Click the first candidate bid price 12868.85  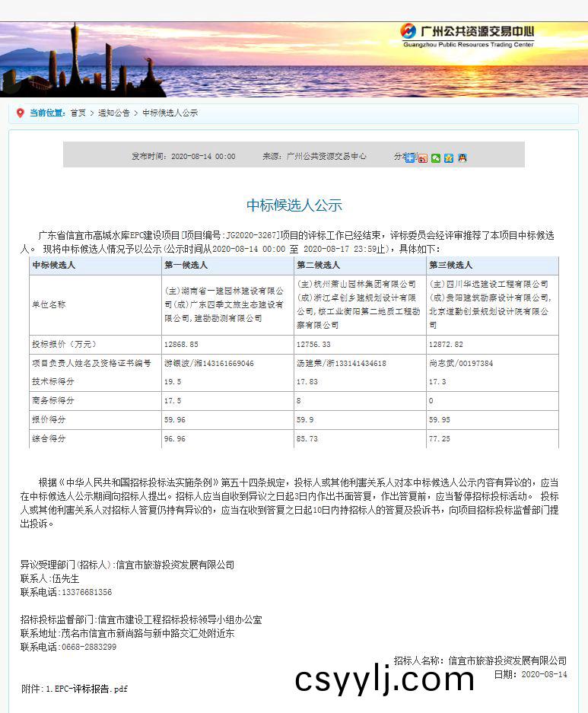pyautogui.click(x=181, y=345)
